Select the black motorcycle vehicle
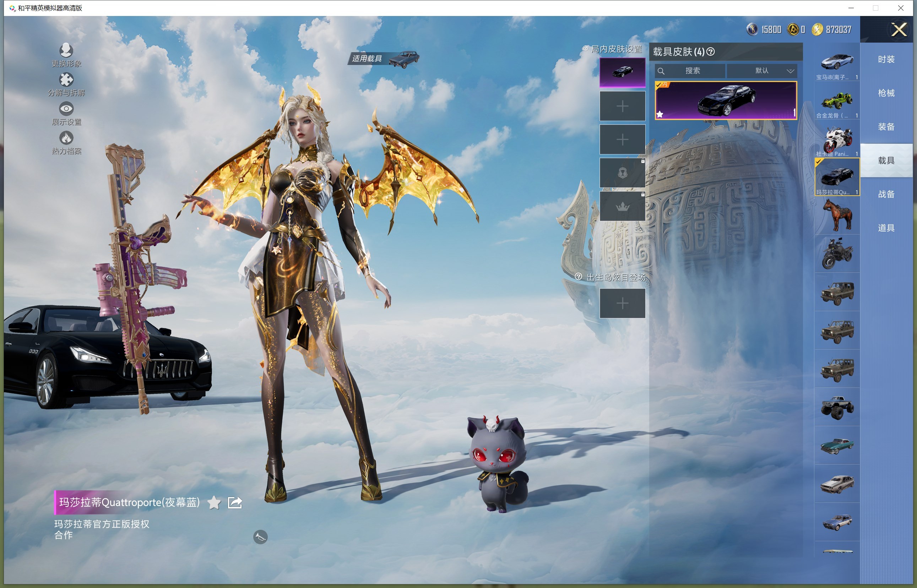The image size is (917, 588). click(x=837, y=254)
